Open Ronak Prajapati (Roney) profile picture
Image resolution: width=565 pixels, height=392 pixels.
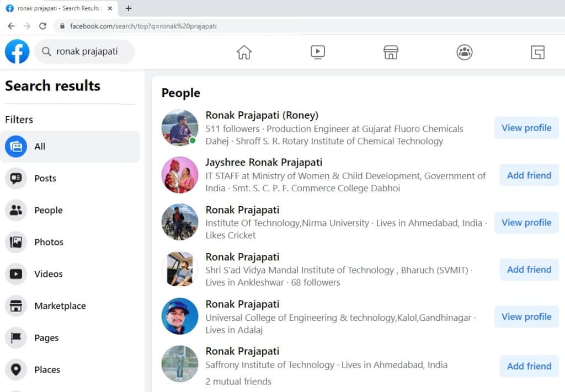point(179,127)
